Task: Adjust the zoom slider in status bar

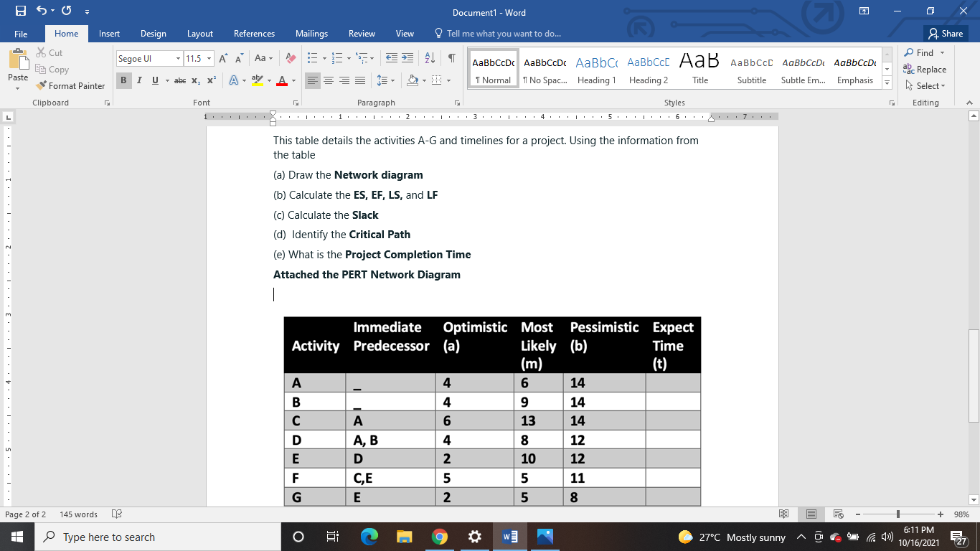Action: (898, 514)
